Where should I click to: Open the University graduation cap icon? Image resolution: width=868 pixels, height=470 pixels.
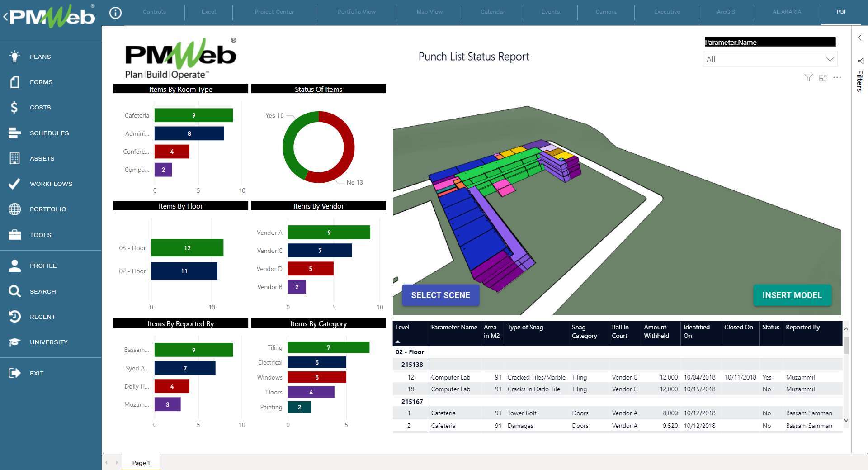[x=14, y=342]
